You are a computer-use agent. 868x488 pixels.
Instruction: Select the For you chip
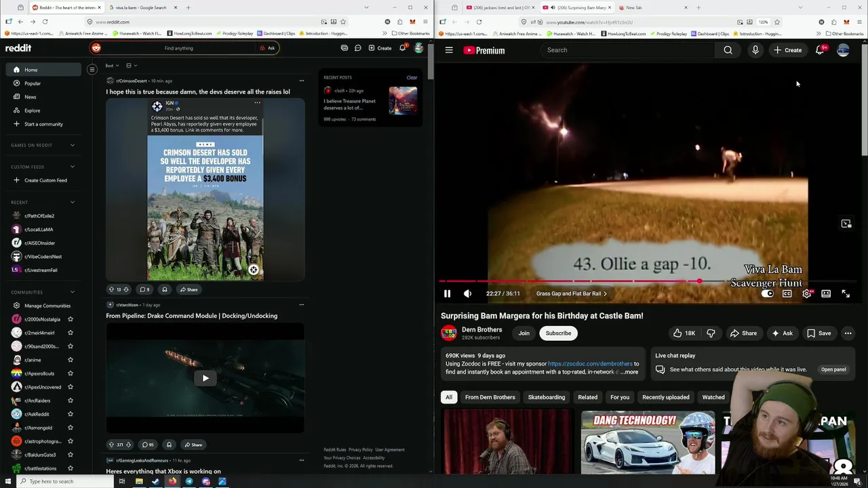point(620,397)
